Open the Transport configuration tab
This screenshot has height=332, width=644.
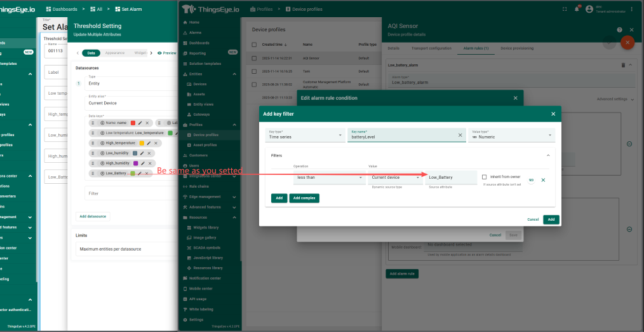[428, 48]
